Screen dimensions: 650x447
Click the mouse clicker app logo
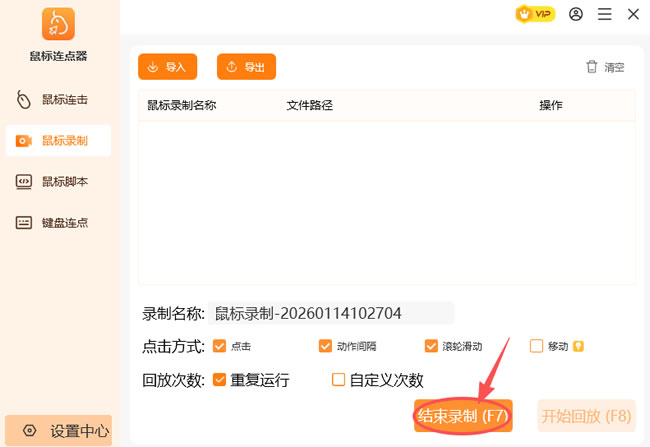(x=58, y=25)
